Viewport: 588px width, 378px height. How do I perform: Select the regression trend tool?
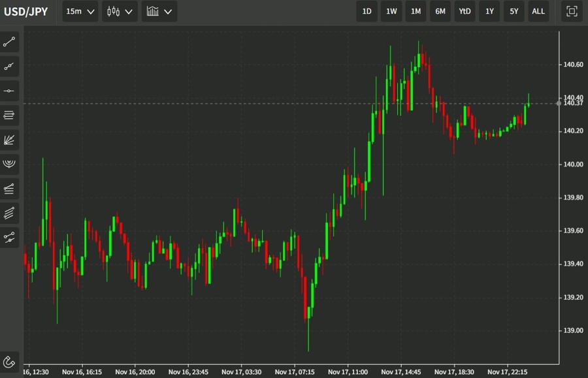pyautogui.click(x=9, y=237)
